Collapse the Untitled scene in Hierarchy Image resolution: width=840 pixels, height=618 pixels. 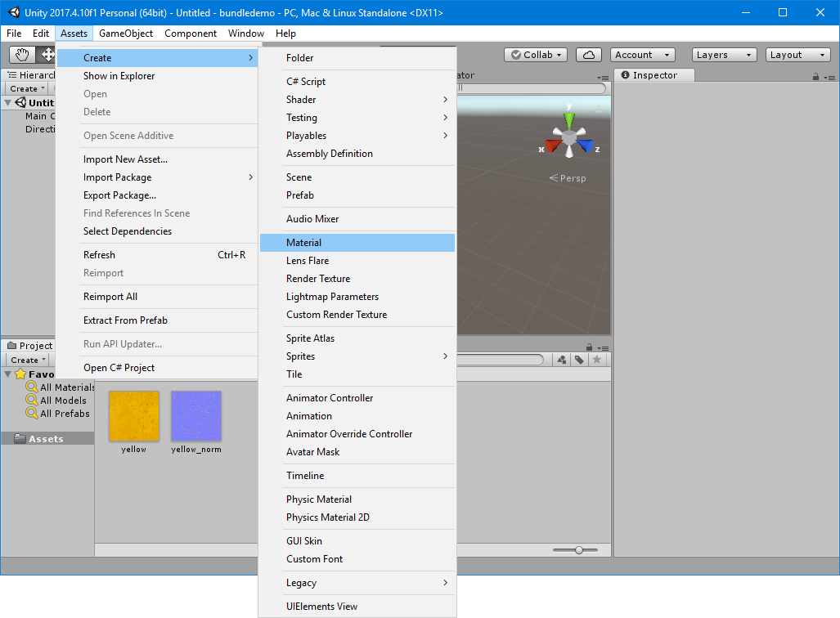click(x=8, y=102)
